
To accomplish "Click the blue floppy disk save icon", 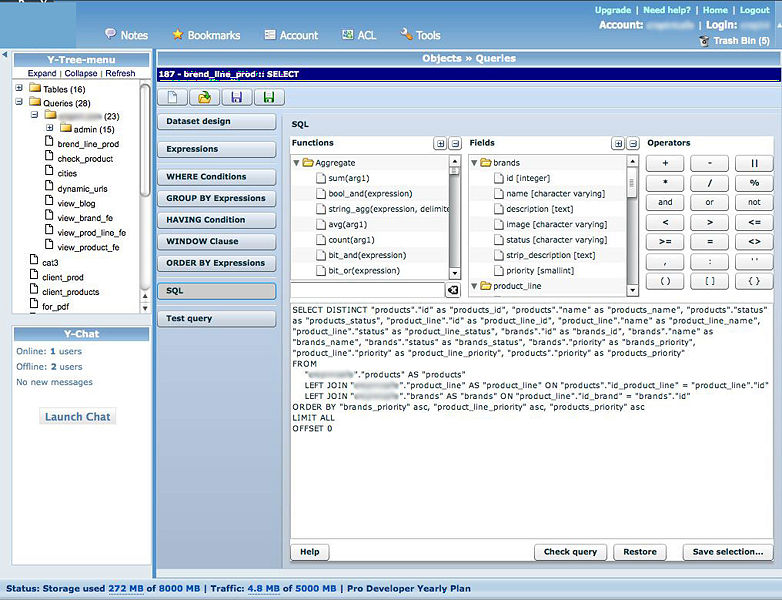I will point(236,97).
